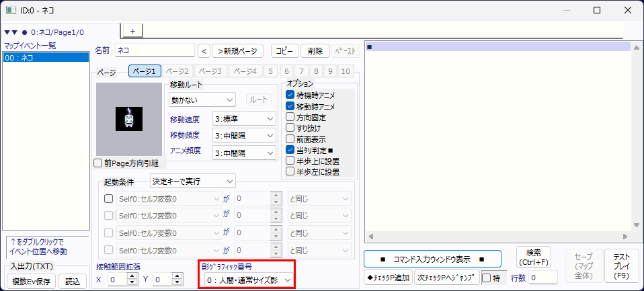
Task: Open the 移動速度 dropdown
Action: pos(243,118)
